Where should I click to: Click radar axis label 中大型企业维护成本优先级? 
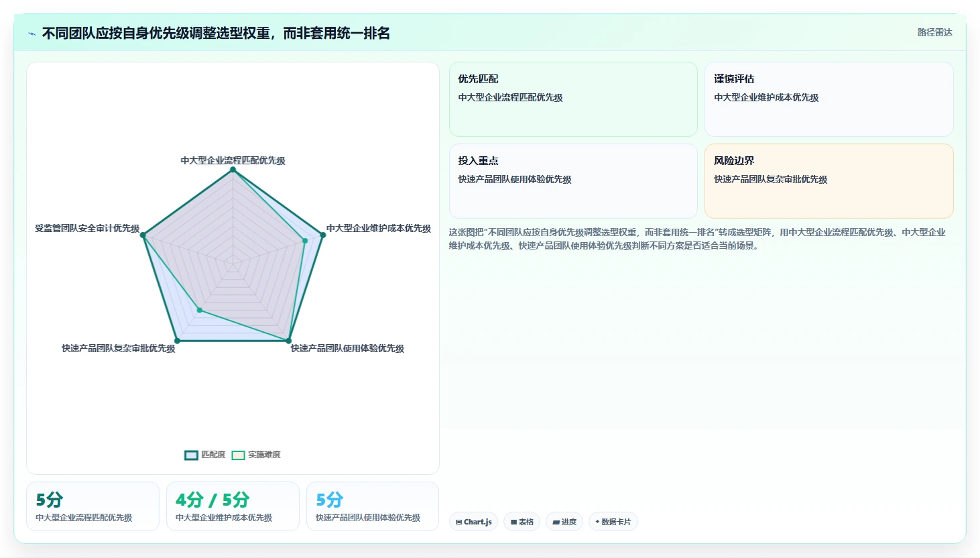[x=379, y=228]
